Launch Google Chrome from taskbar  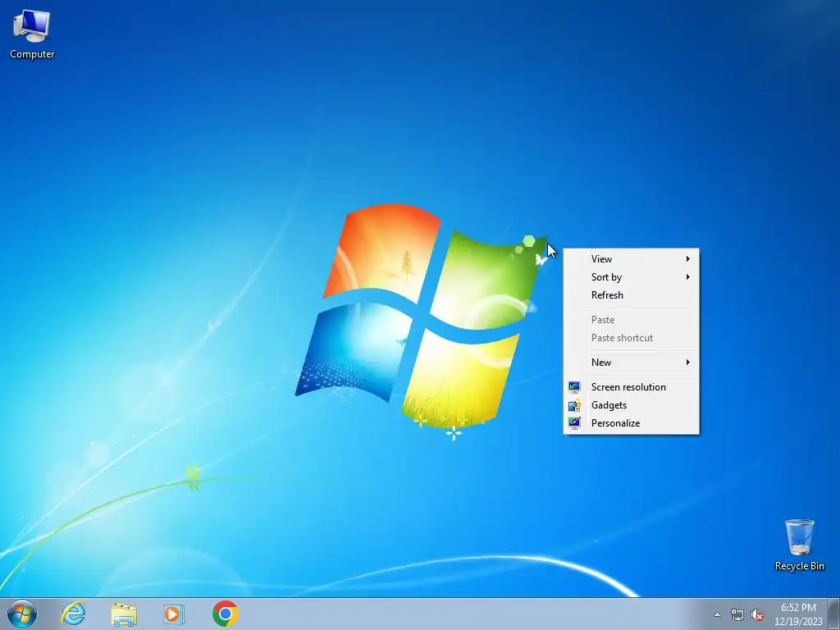225,614
